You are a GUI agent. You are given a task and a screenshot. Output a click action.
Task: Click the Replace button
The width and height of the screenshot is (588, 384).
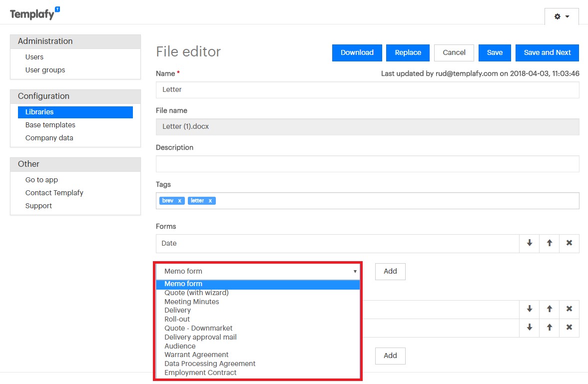(408, 53)
